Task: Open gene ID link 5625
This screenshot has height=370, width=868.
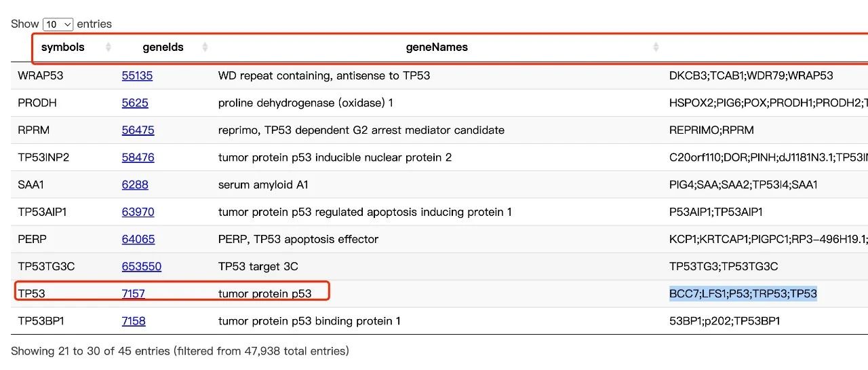Action: click(x=135, y=103)
